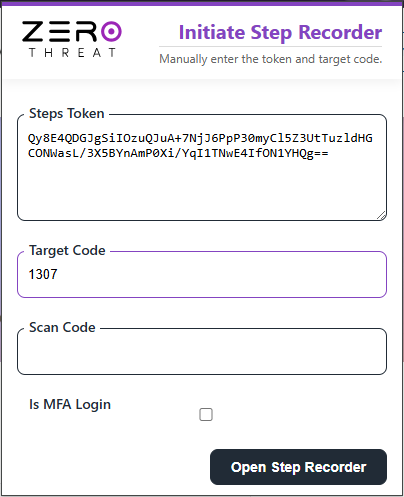Click the Initiate Step Recorder heading
The image size is (404, 497).
(x=280, y=33)
